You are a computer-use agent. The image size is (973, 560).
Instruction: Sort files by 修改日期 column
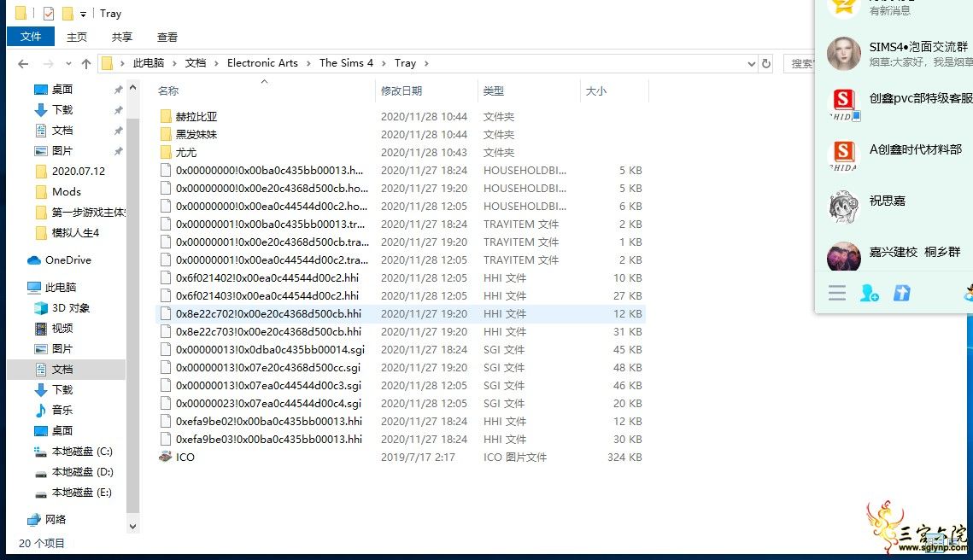click(402, 91)
